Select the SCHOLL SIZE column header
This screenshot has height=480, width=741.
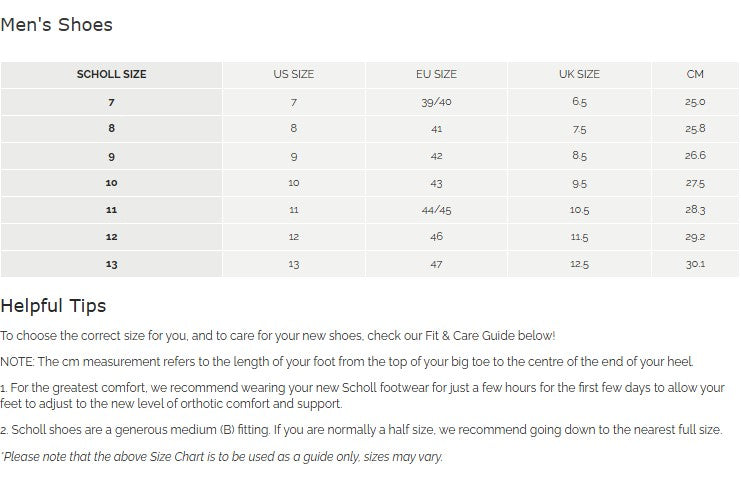click(x=111, y=75)
